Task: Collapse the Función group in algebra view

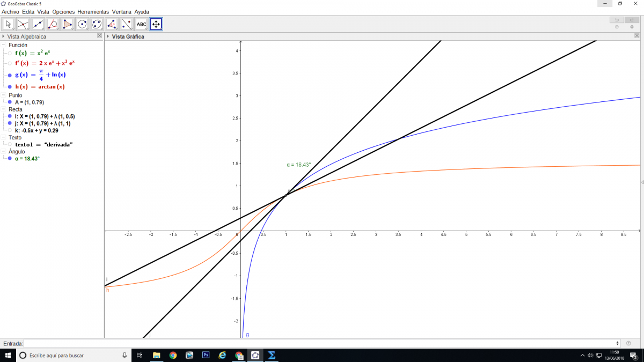Action: pyautogui.click(x=4, y=45)
